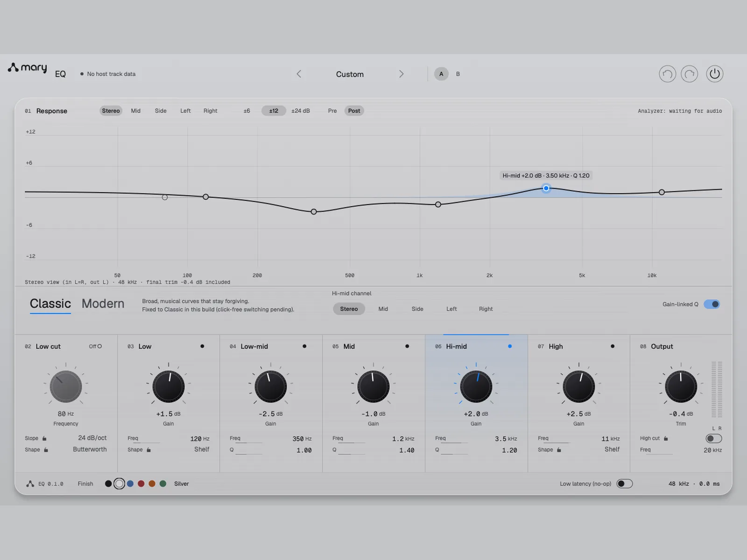747x560 pixels.
Task: Select the Hi-mid node on response curve
Action: pos(546,188)
